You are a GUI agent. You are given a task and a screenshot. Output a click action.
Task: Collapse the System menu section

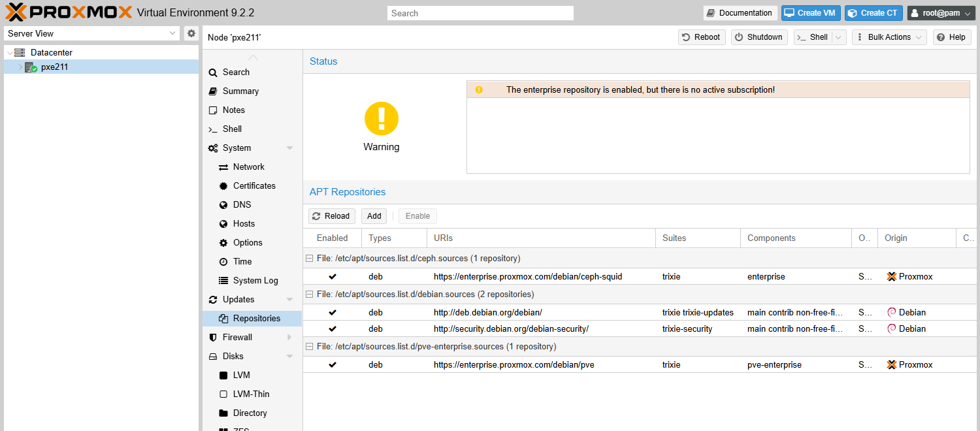[290, 148]
